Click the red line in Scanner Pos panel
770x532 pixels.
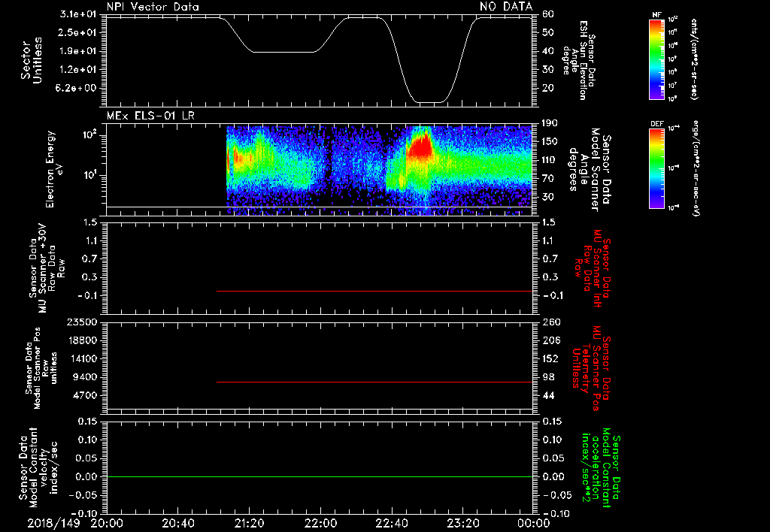coord(374,382)
